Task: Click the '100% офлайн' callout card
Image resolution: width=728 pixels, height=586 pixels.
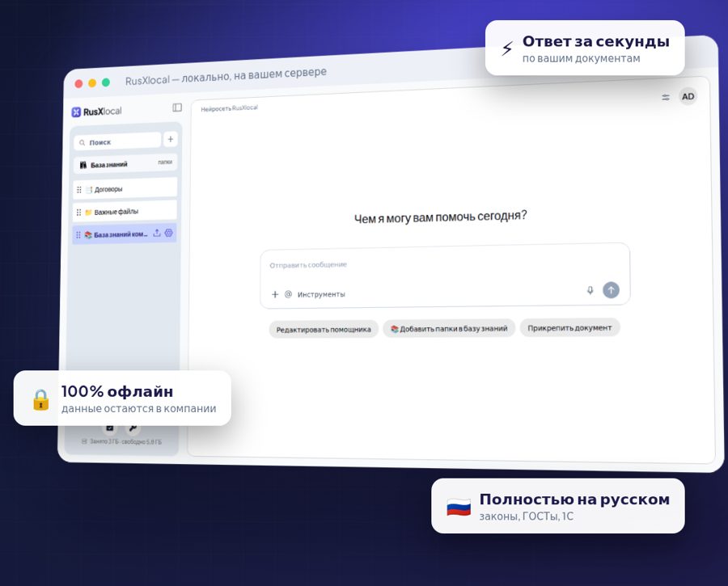Action: [123, 398]
